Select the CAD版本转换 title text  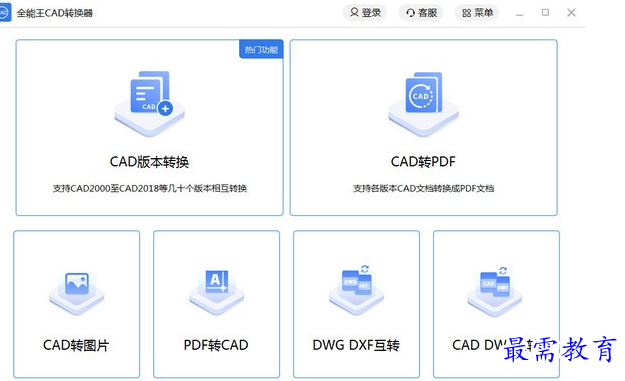(149, 162)
